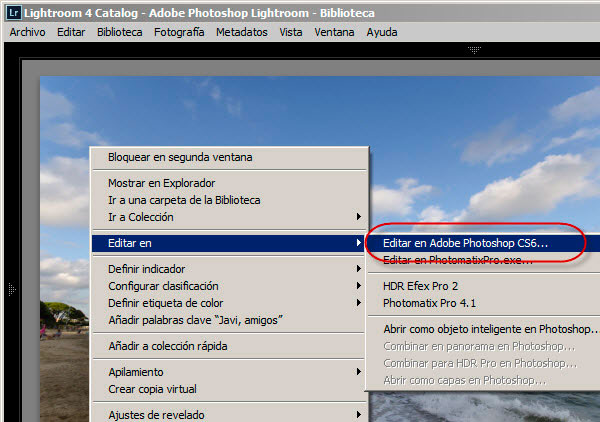Open the Editar en submenu
600x422 pixels.
click(x=228, y=243)
